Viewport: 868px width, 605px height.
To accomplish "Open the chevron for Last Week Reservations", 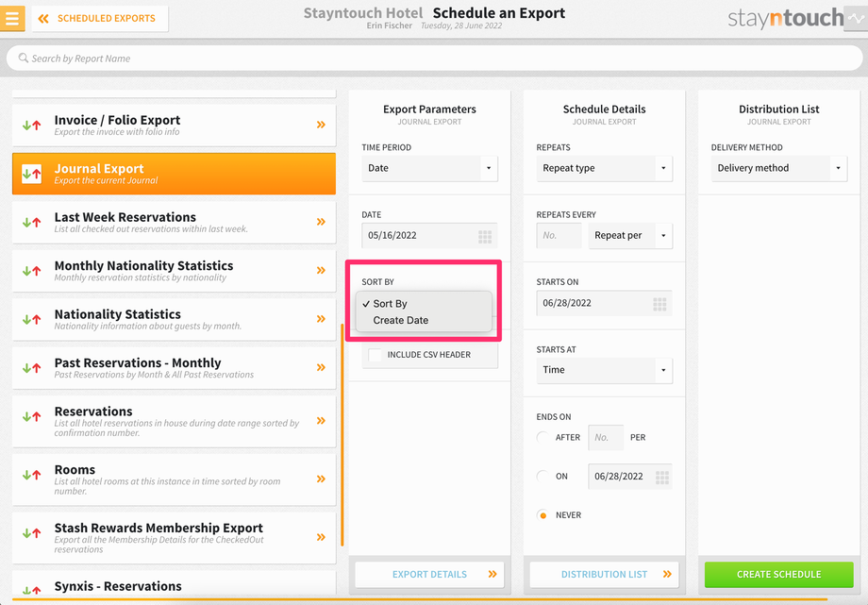I will point(321,222).
